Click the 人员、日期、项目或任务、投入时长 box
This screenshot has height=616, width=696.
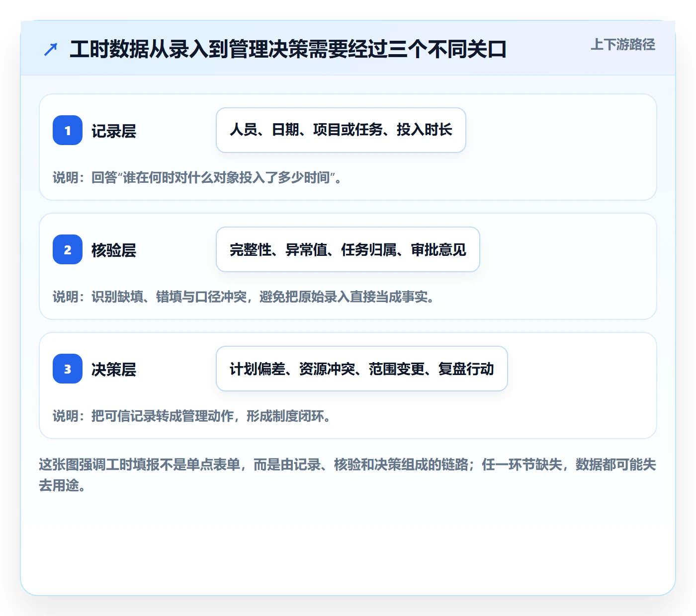(x=341, y=130)
